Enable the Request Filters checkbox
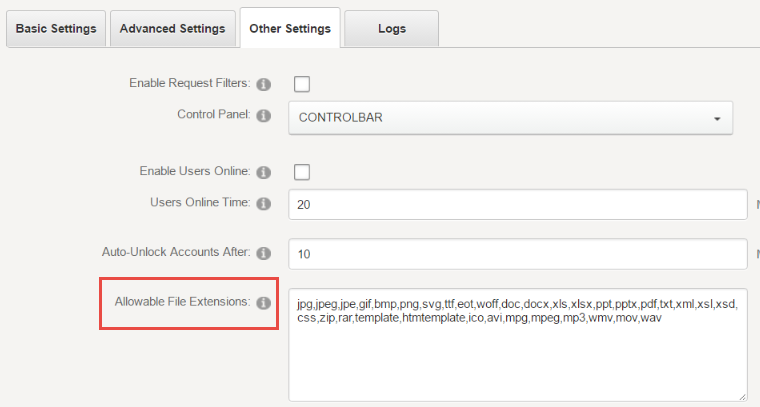 [x=301, y=84]
